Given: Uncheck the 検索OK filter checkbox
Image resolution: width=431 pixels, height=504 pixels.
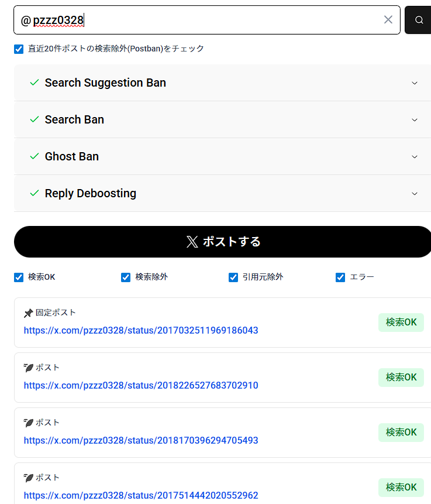Looking at the screenshot, I should pyautogui.click(x=19, y=277).
